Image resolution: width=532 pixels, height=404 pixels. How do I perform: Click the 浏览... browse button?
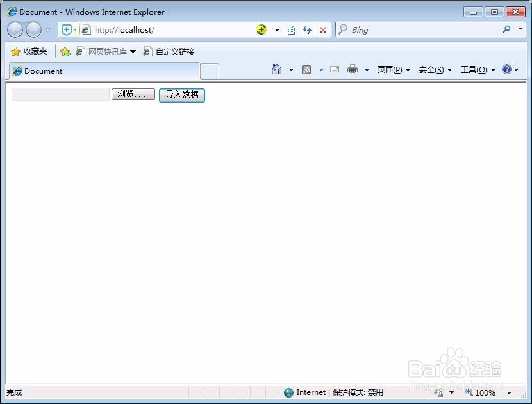coord(133,94)
